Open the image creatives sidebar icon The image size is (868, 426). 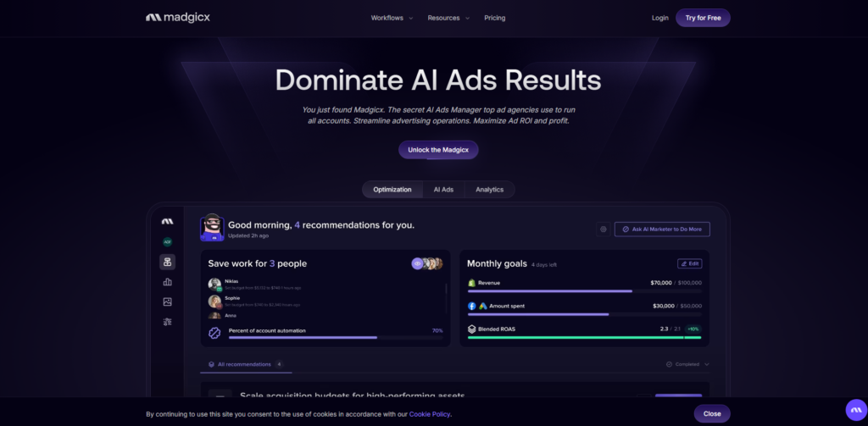[x=167, y=302]
